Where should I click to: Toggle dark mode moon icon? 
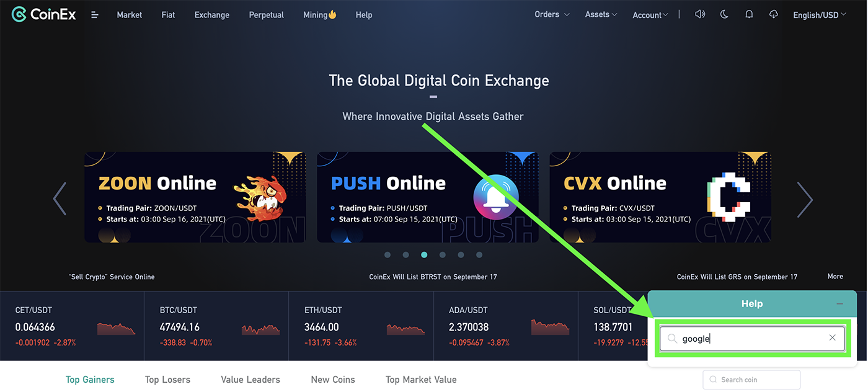pyautogui.click(x=724, y=14)
